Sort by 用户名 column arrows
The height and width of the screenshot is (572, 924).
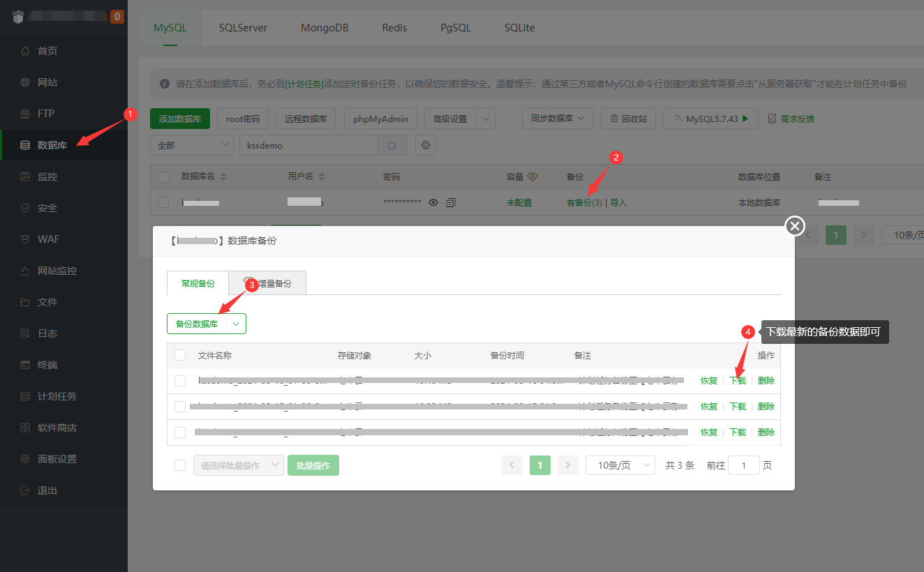click(322, 177)
